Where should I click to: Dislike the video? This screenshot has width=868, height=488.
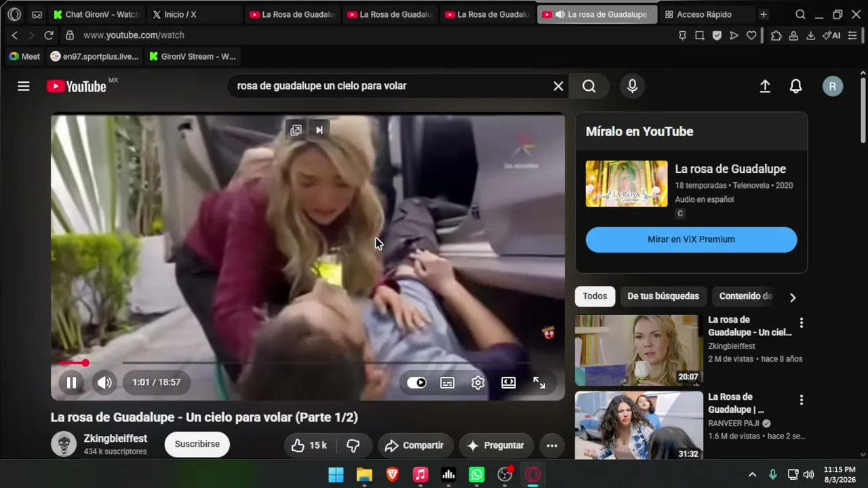coord(353,445)
